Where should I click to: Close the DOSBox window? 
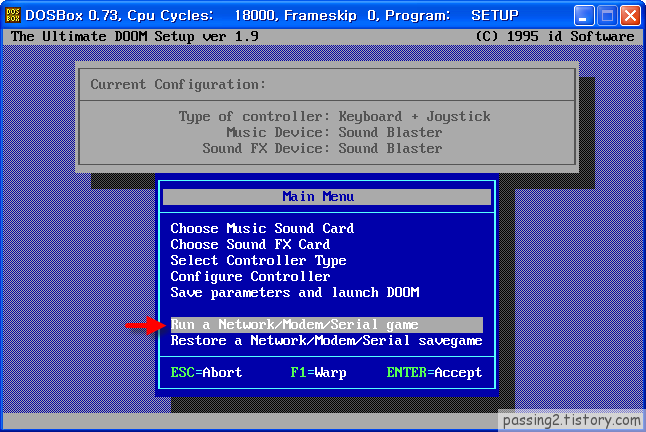(x=630, y=16)
